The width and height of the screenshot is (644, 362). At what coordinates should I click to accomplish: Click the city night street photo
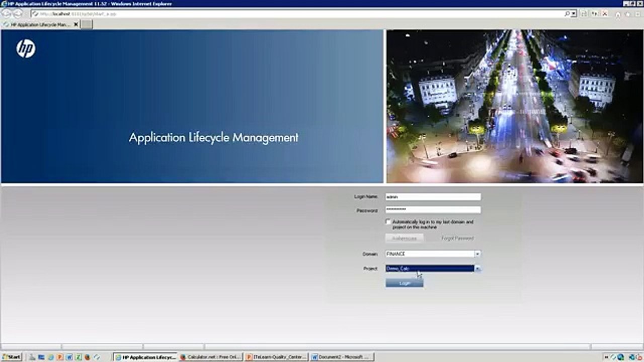tap(515, 106)
